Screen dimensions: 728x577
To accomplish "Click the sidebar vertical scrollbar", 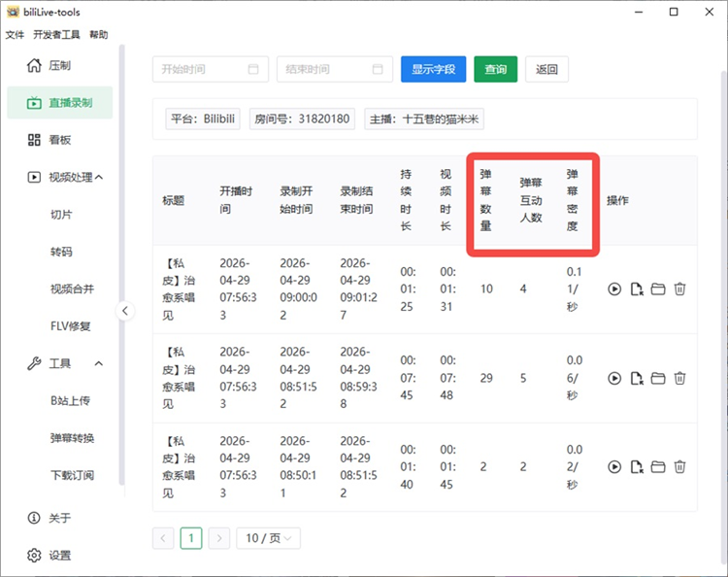I will (x=121, y=265).
